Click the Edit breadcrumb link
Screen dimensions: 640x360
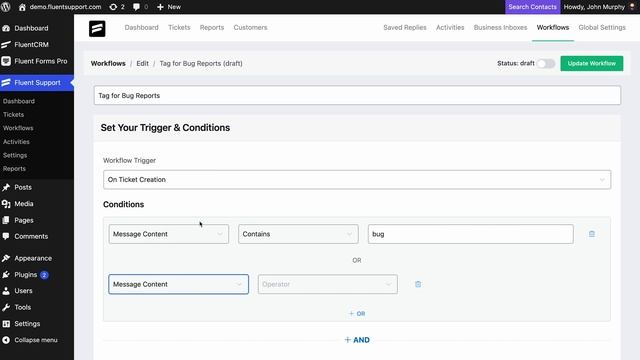[x=142, y=63]
